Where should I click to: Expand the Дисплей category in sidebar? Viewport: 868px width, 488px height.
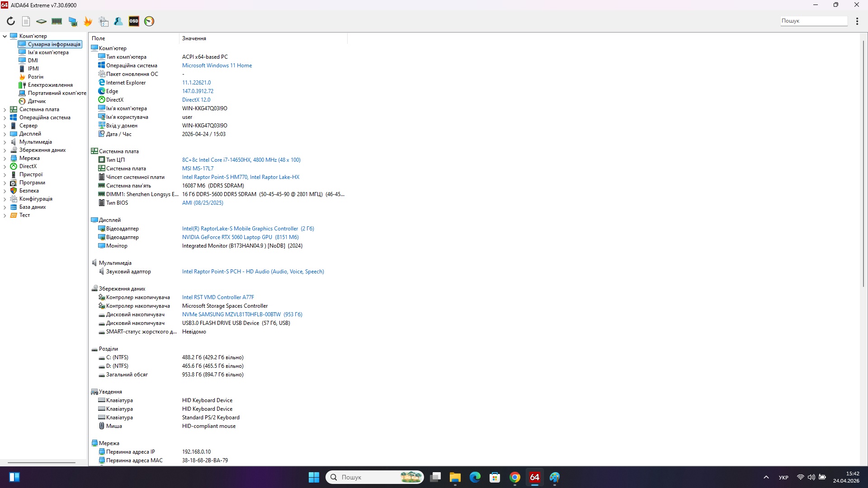point(5,134)
